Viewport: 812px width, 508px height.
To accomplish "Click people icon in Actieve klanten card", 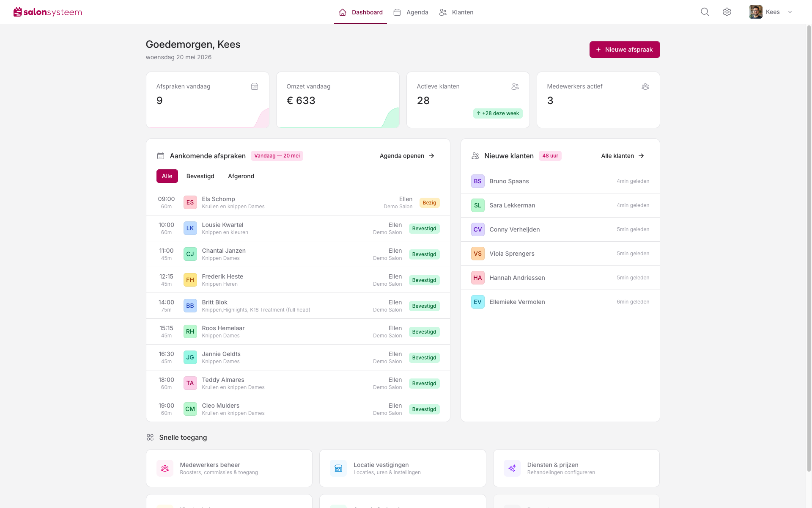I will pyautogui.click(x=515, y=86).
